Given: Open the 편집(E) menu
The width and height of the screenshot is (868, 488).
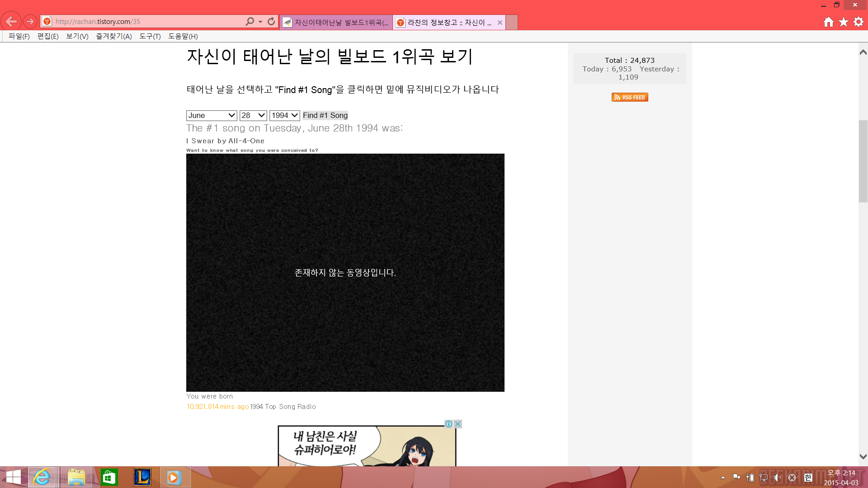Looking at the screenshot, I should (x=48, y=36).
